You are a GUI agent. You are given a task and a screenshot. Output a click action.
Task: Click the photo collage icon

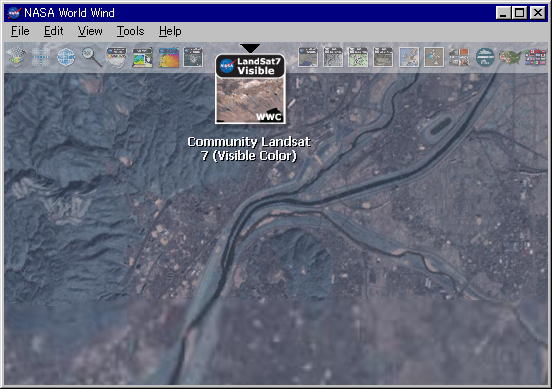coord(459,57)
